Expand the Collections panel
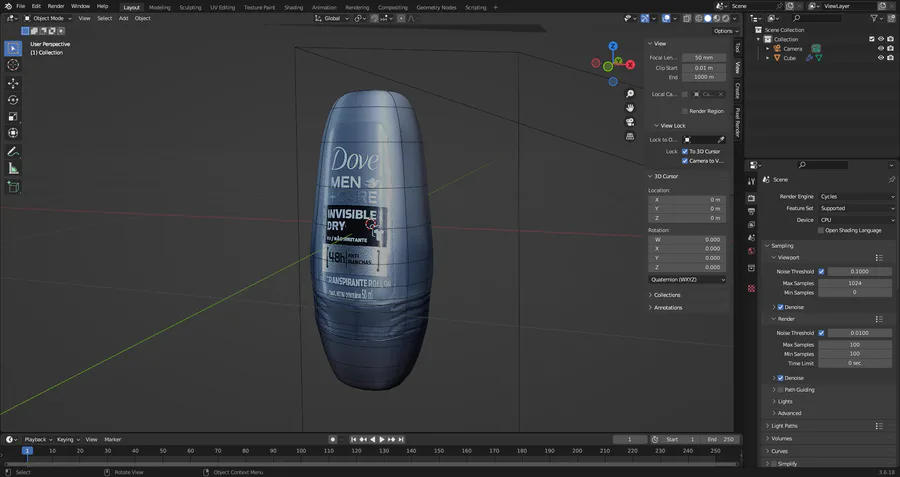Screen dimensions: 900x477 point(666,295)
